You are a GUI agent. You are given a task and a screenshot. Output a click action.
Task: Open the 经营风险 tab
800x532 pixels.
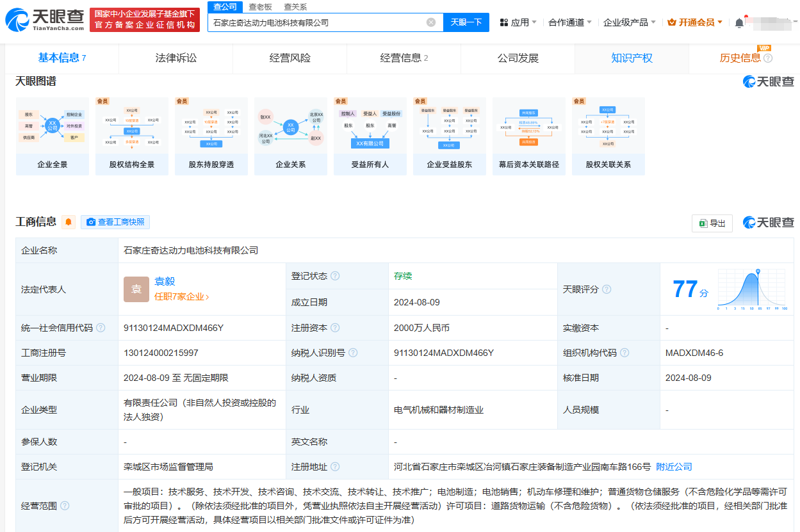(290, 58)
